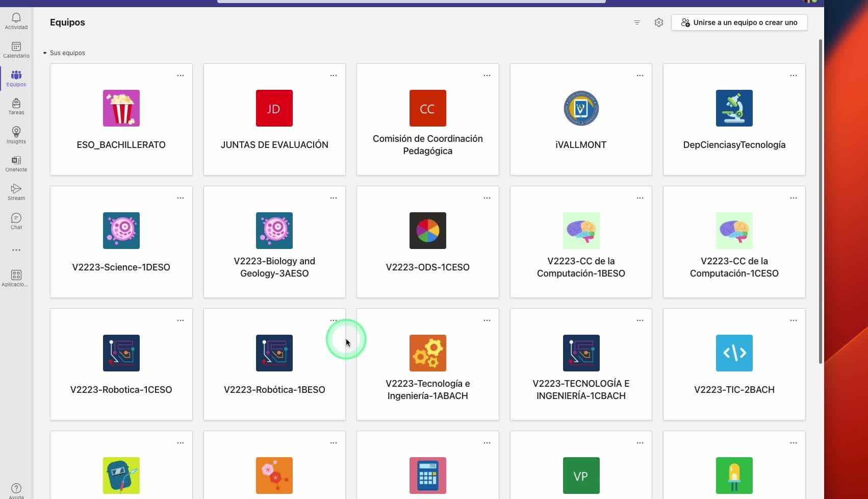Open JUNTAS DE EVALUACIÓN JD icon
The width and height of the screenshot is (868, 499).
[274, 108]
